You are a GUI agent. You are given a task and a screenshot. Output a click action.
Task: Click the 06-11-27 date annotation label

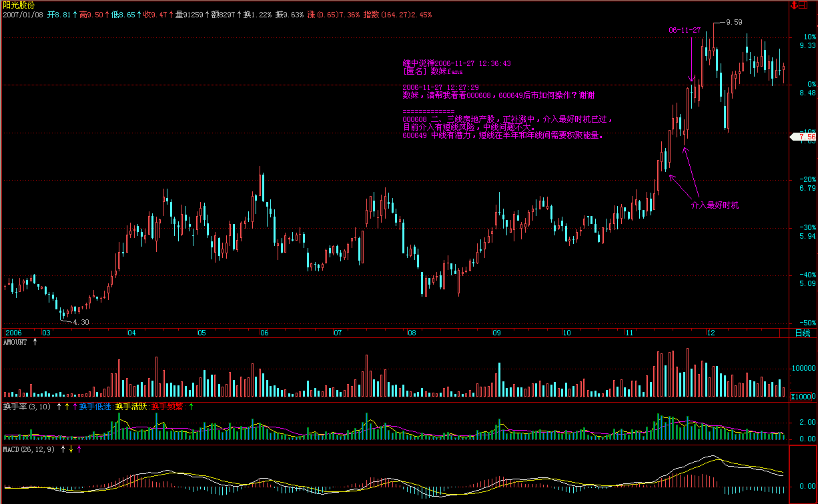tap(685, 31)
